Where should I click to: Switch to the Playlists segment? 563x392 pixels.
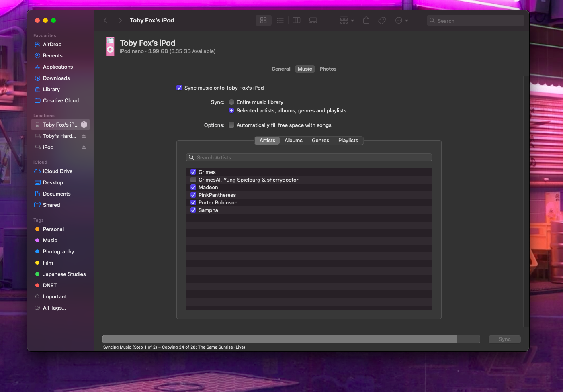pyautogui.click(x=348, y=141)
